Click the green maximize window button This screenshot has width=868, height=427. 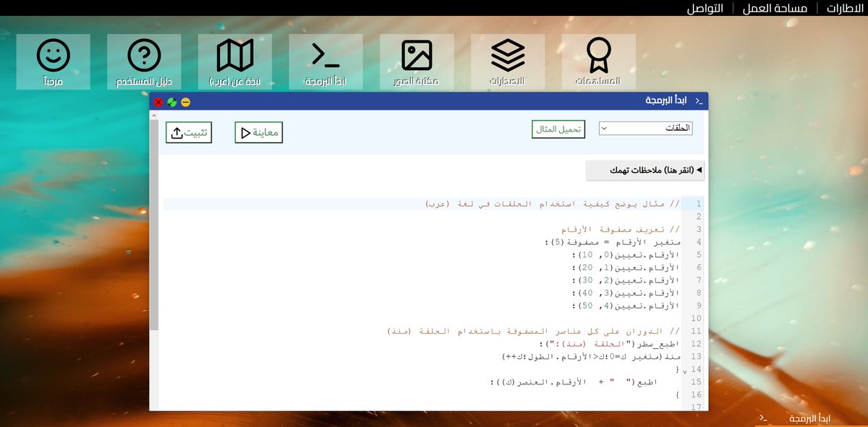coord(172,102)
